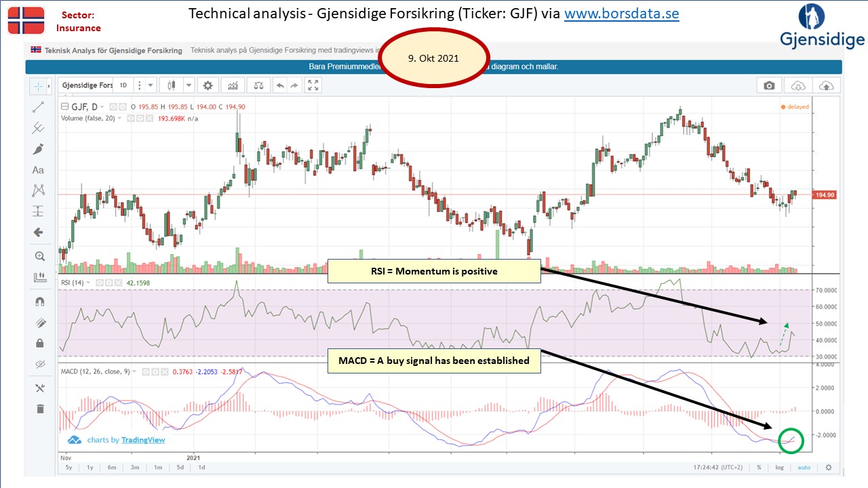The width and height of the screenshot is (868, 488).
Task: Enable the log scale button
Action: (781, 467)
